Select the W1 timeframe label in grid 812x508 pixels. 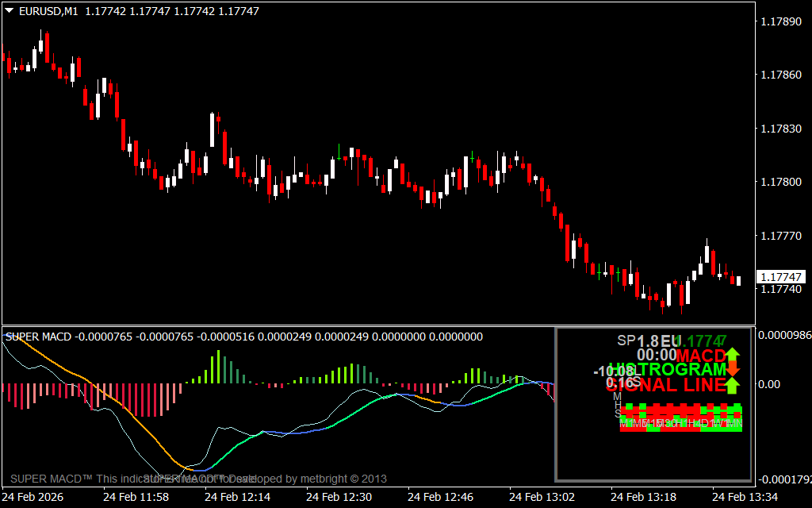(x=722, y=424)
